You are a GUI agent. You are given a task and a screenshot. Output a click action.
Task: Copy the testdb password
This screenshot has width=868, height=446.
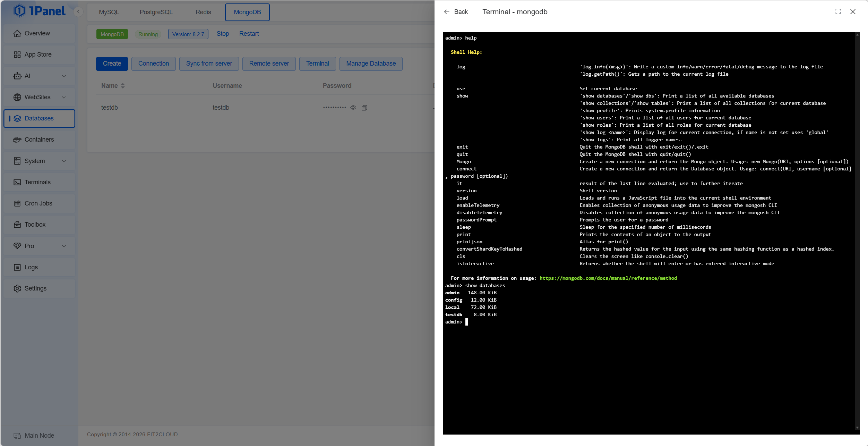coord(364,108)
